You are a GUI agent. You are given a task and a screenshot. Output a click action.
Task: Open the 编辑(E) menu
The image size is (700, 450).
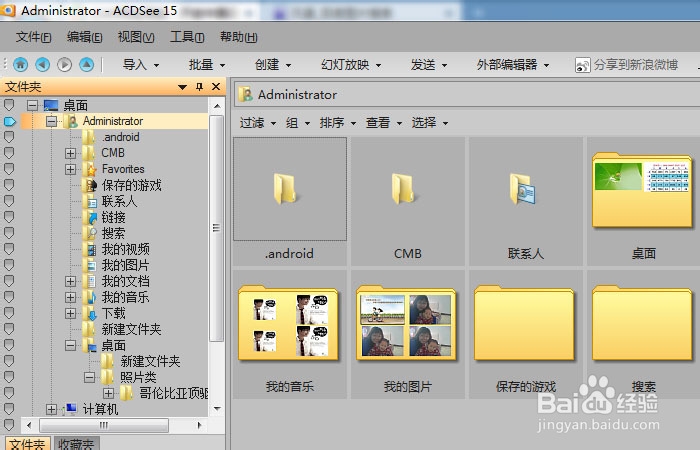click(84, 37)
